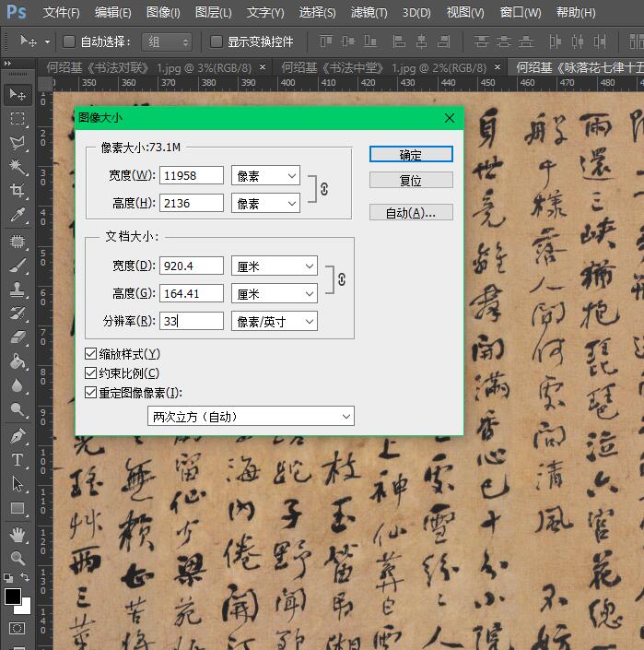Click the pixel height field 2136
This screenshot has width=644, height=650.
click(x=192, y=204)
